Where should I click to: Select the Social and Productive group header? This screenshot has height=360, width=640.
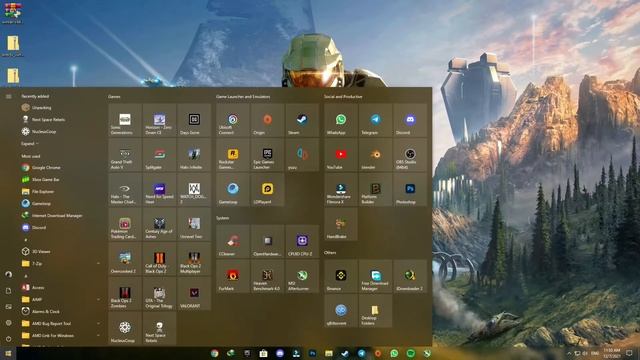click(343, 97)
